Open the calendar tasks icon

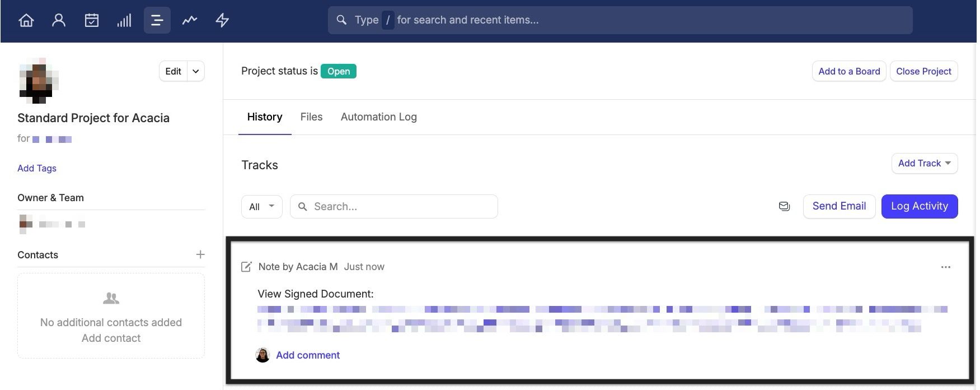[91, 20]
